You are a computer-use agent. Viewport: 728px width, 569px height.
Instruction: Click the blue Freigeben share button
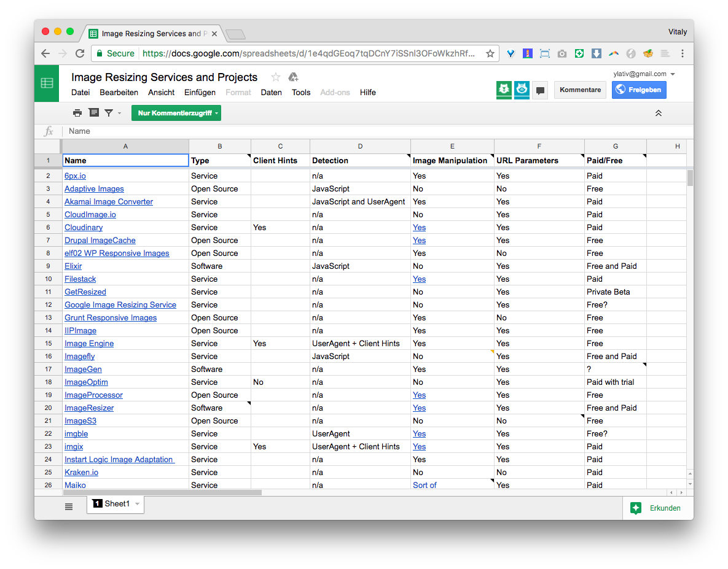639,90
